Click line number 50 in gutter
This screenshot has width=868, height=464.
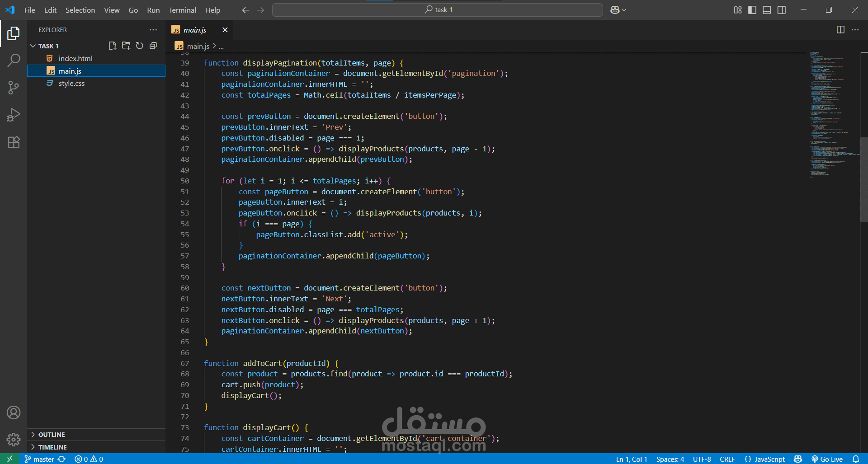[185, 181]
